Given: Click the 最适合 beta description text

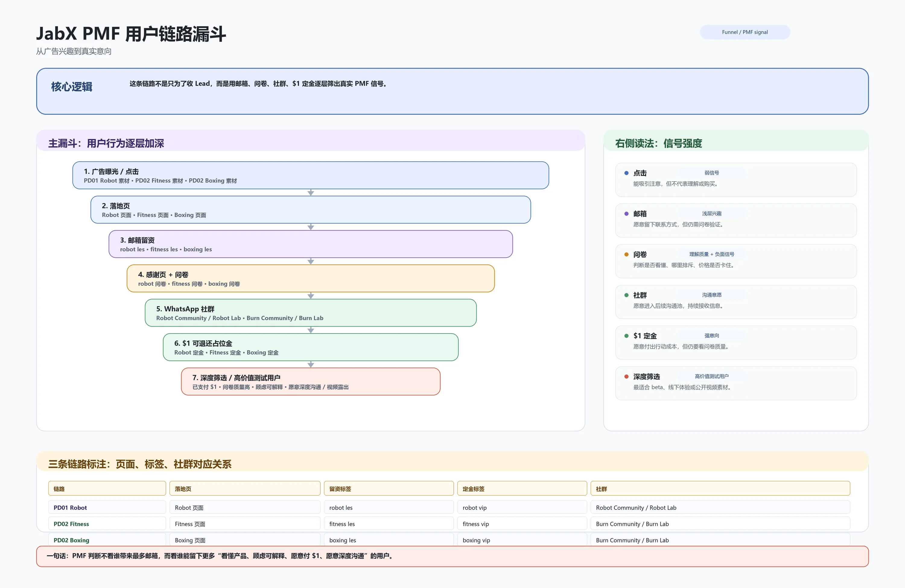Looking at the screenshot, I should click(x=683, y=387).
